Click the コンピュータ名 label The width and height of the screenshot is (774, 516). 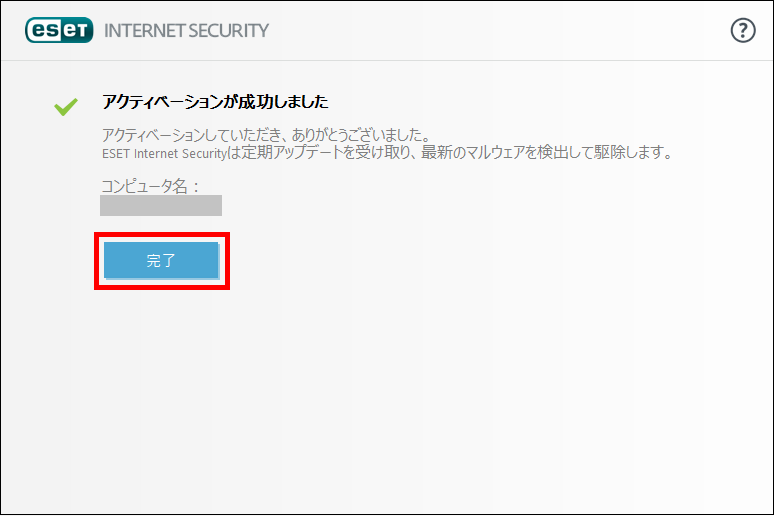click(151, 186)
